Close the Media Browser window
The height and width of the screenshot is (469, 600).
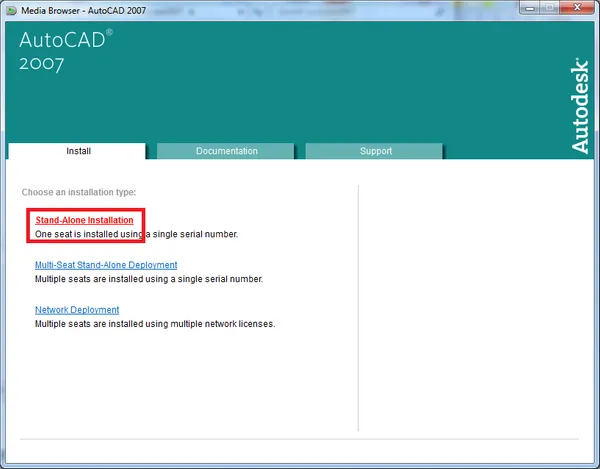click(576, 9)
